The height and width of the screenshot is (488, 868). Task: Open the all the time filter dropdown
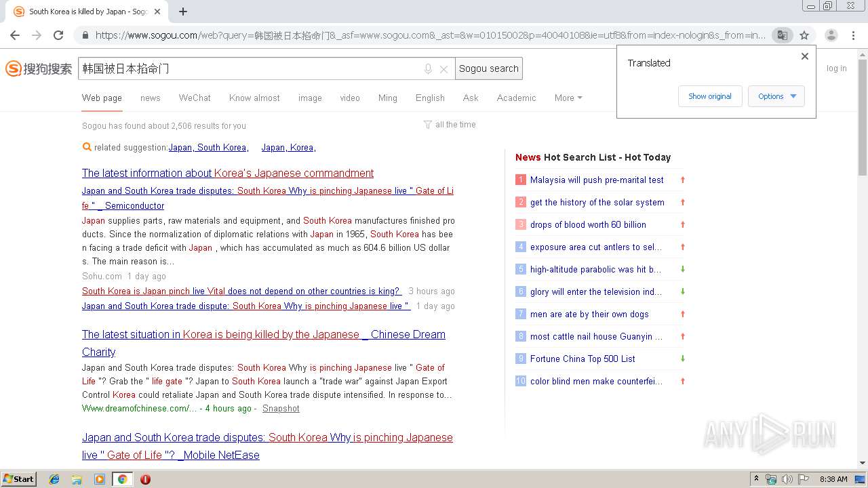click(450, 125)
